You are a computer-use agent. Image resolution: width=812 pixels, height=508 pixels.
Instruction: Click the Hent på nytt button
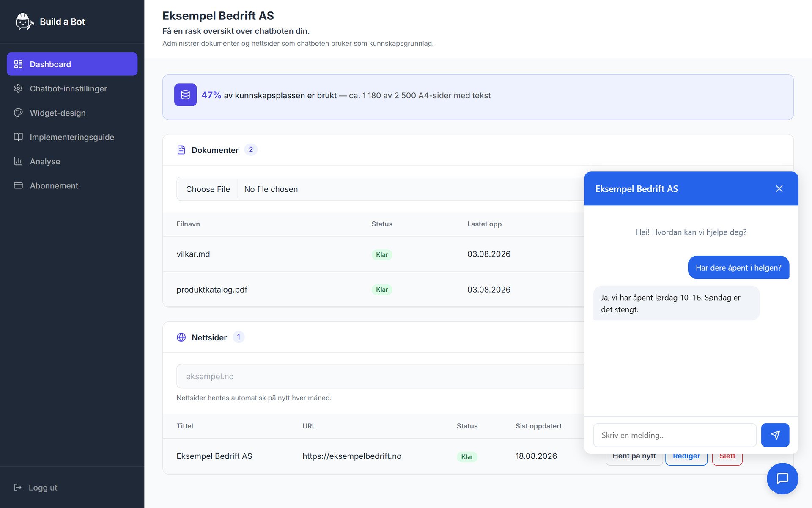coord(634,459)
